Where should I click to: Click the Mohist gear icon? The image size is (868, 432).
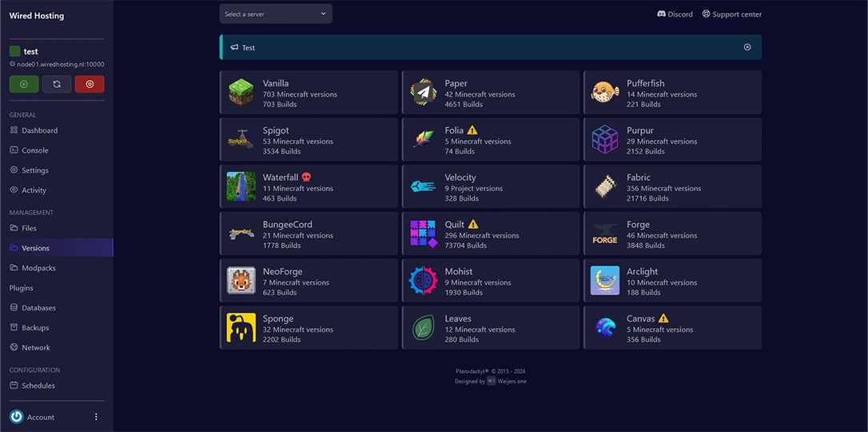(x=424, y=280)
